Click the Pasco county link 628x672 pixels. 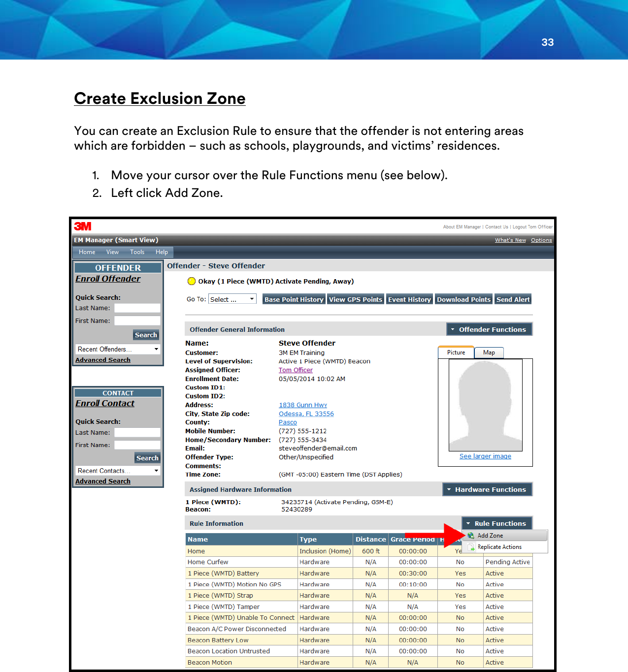tap(288, 422)
